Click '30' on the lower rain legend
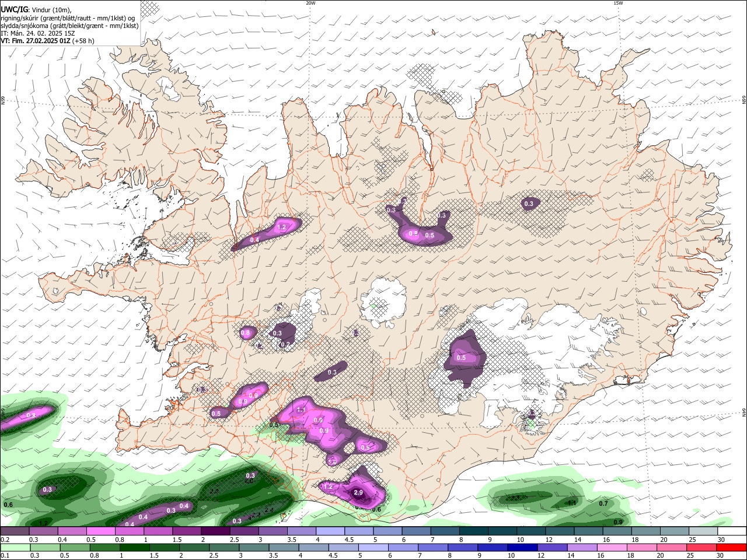Screen dimensions: 747x560 tap(721, 556)
